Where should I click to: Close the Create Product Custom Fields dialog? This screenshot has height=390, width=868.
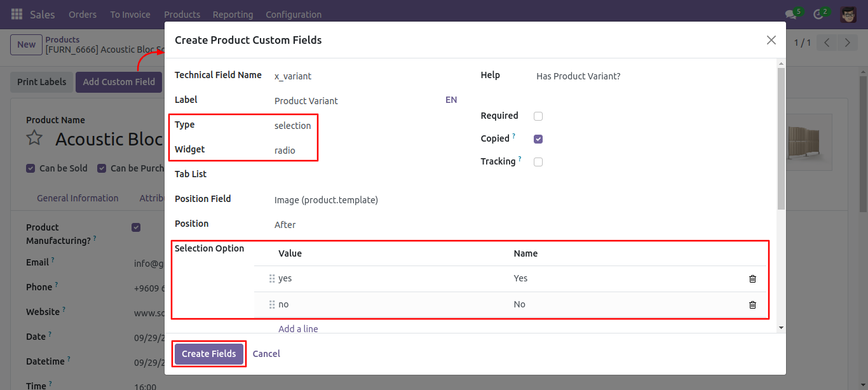click(771, 40)
